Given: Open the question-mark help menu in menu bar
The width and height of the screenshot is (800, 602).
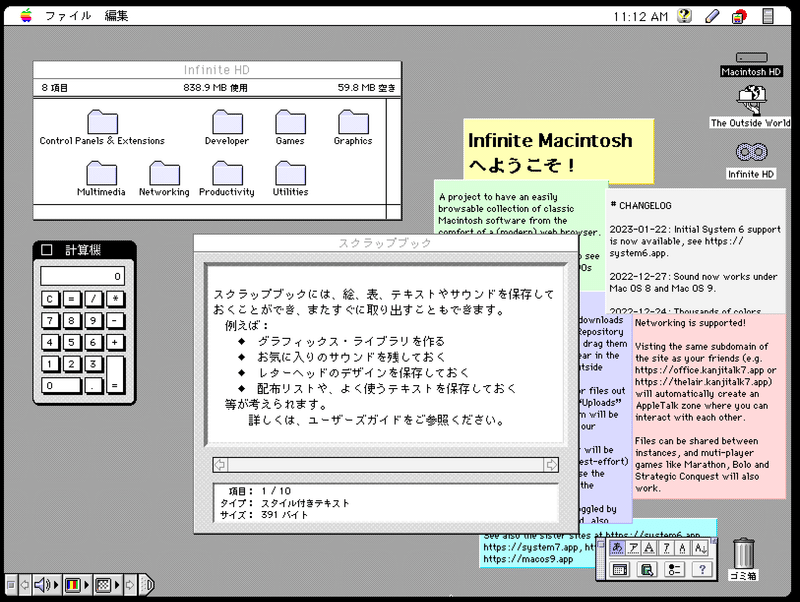Looking at the screenshot, I should (685, 16).
